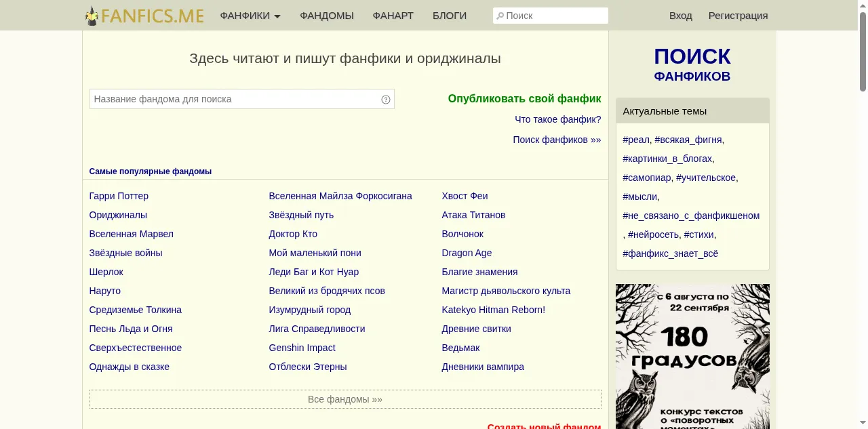
Task: Open Великий из бродячих псов fandom
Action: pyautogui.click(x=327, y=291)
